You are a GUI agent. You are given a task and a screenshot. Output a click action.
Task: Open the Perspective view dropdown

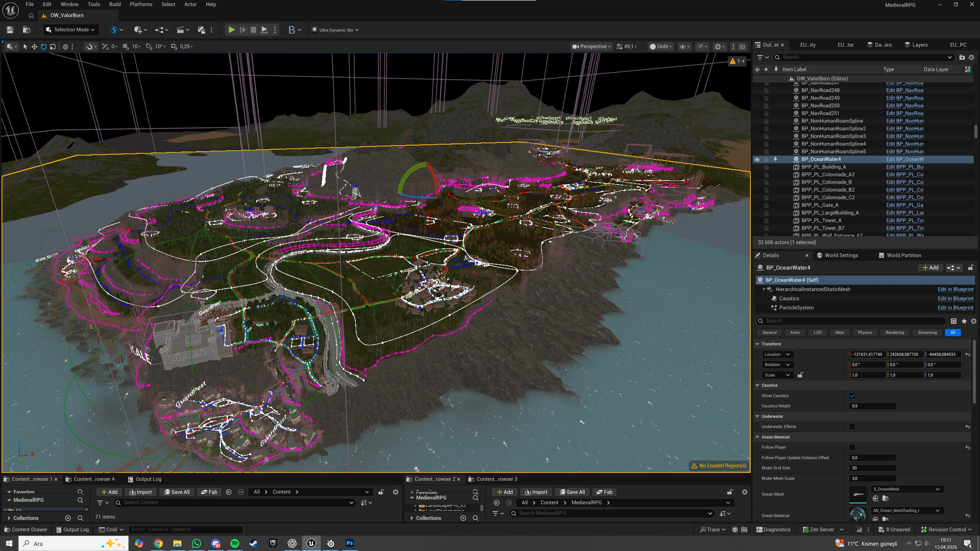tap(592, 46)
